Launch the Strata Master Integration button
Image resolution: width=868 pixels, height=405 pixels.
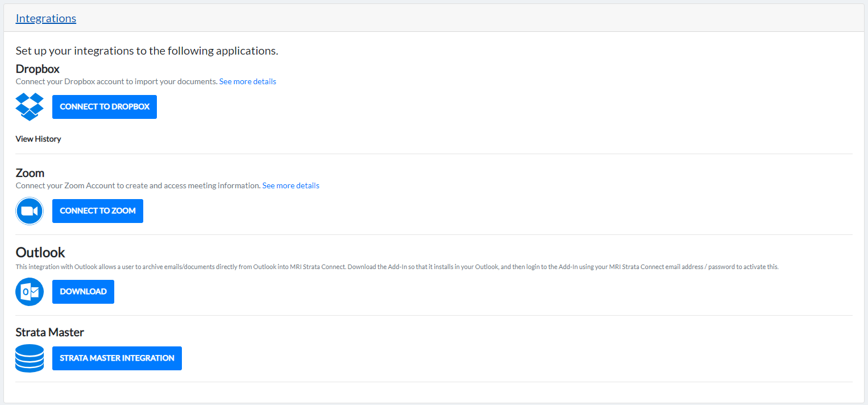(x=117, y=358)
